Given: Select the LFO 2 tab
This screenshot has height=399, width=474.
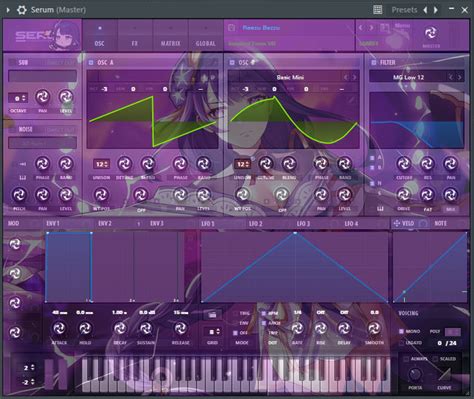Looking at the screenshot, I should tap(256, 223).
